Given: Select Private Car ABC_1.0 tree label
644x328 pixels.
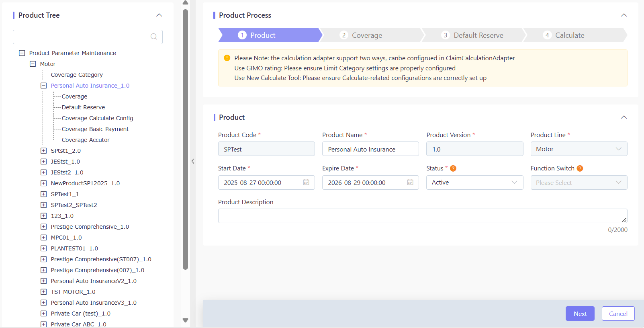Looking at the screenshot, I should click(78, 324).
